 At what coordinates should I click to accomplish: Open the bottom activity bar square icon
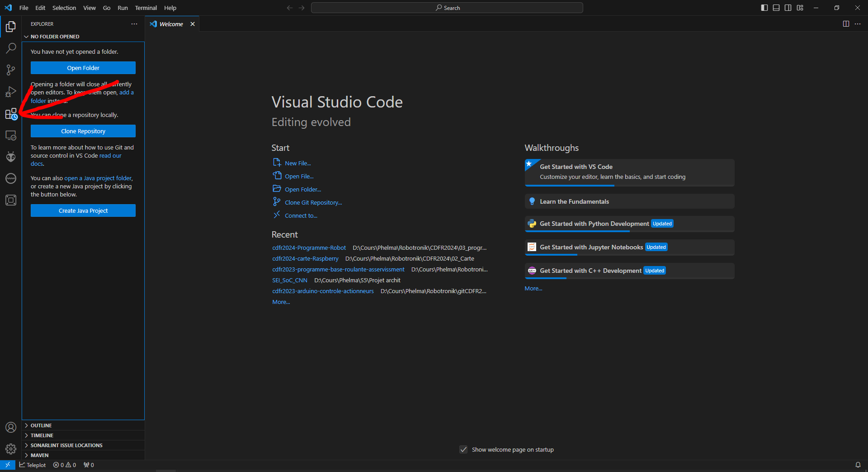[x=11, y=200]
